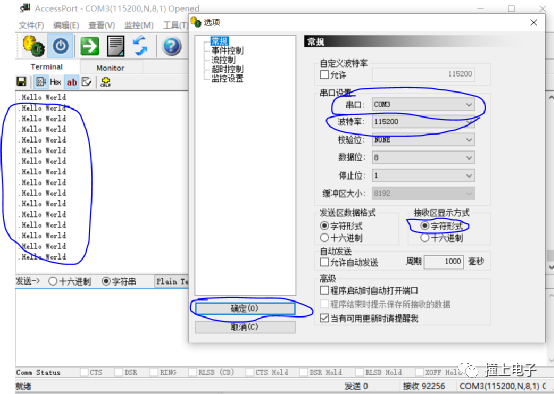This screenshot has height=394, width=554.
Task: Select 超时控制 in options tree
Action: coord(227,69)
